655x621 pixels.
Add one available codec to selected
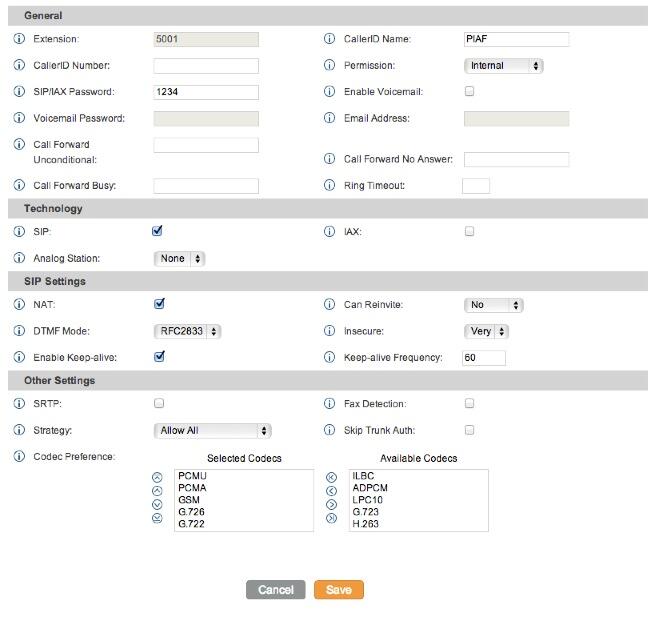[x=331, y=491]
